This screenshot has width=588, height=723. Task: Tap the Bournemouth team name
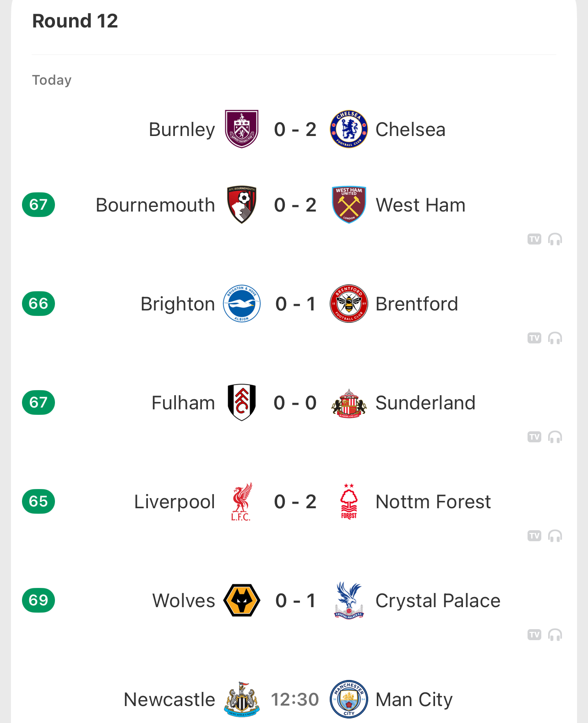(155, 205)
